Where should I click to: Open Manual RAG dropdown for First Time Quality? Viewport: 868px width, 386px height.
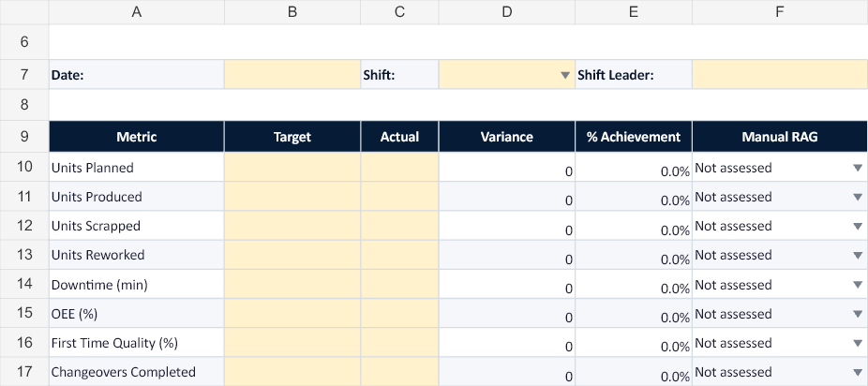pyautogui.click(x=858, y=344)
